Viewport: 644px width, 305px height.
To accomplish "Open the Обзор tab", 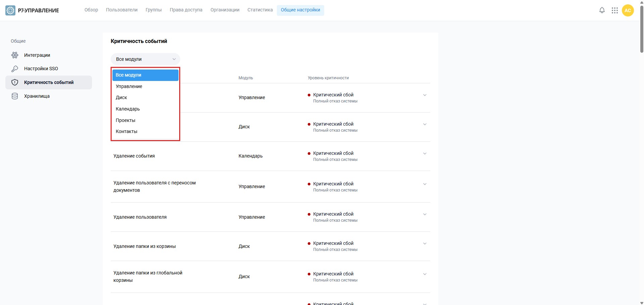I will [x=91, y=10].
